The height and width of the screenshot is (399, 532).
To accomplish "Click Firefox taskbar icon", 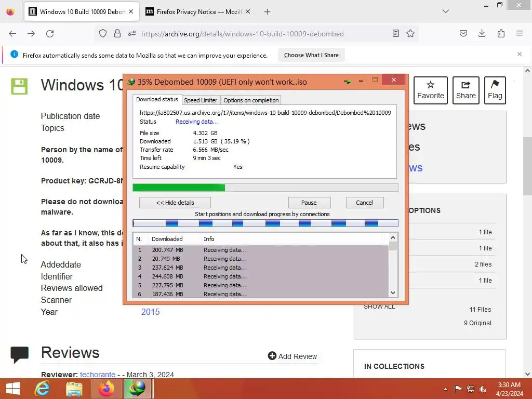I will (x=107, y=389).
